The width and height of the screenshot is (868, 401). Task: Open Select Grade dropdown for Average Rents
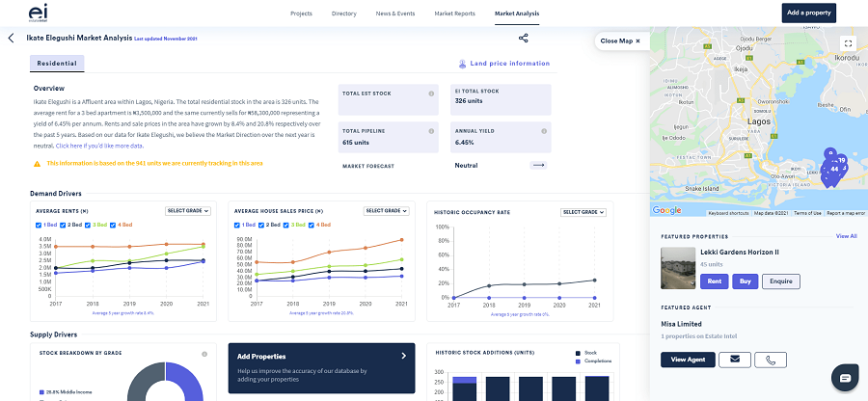[188, 211]
